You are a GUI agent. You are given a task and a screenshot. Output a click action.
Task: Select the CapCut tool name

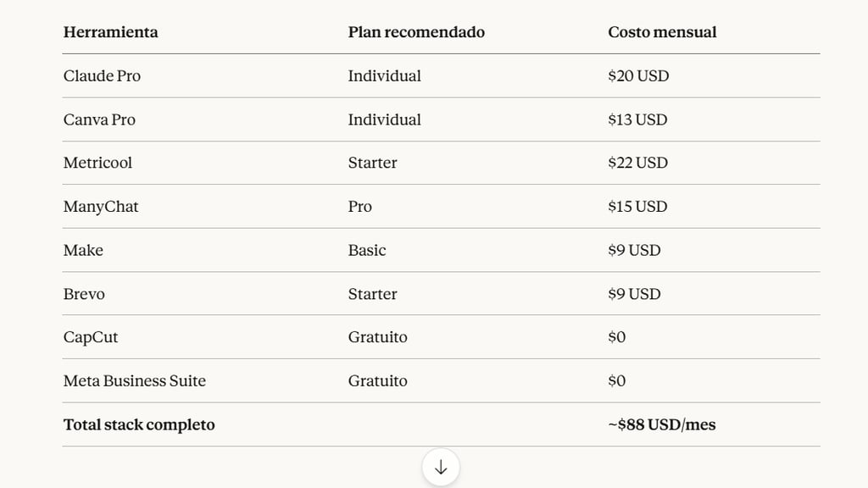click(x=91, y=337)
